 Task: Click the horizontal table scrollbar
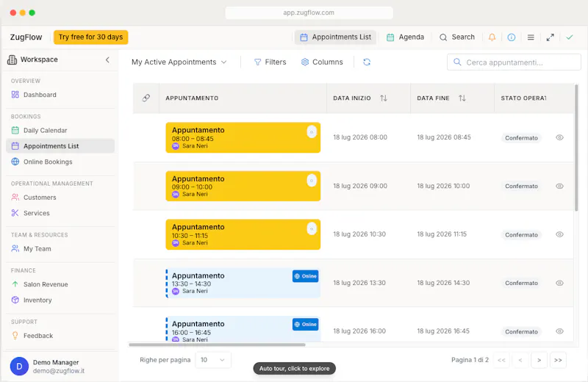(217, 345)
